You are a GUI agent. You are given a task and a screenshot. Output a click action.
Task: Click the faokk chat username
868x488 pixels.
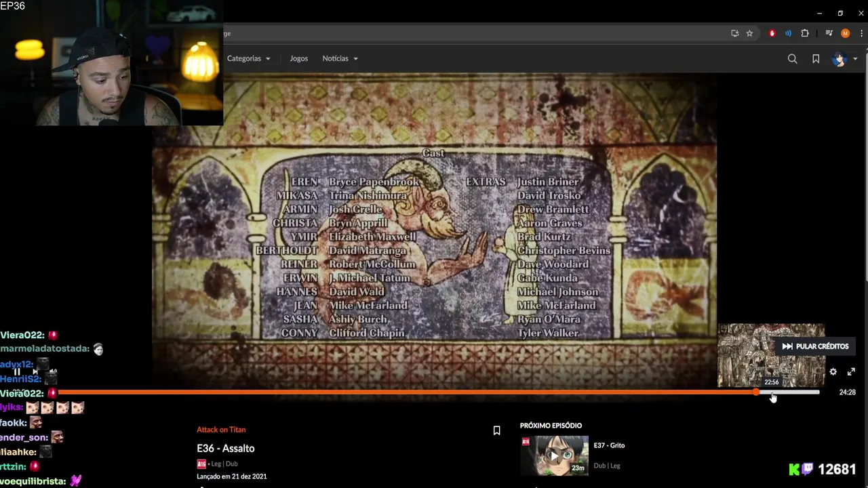click(14, 423)
